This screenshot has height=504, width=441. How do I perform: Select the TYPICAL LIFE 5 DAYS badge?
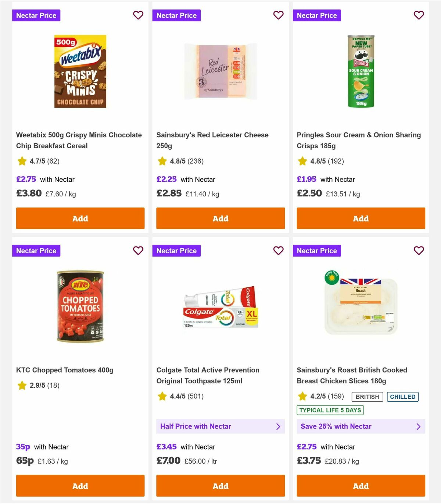330,410
